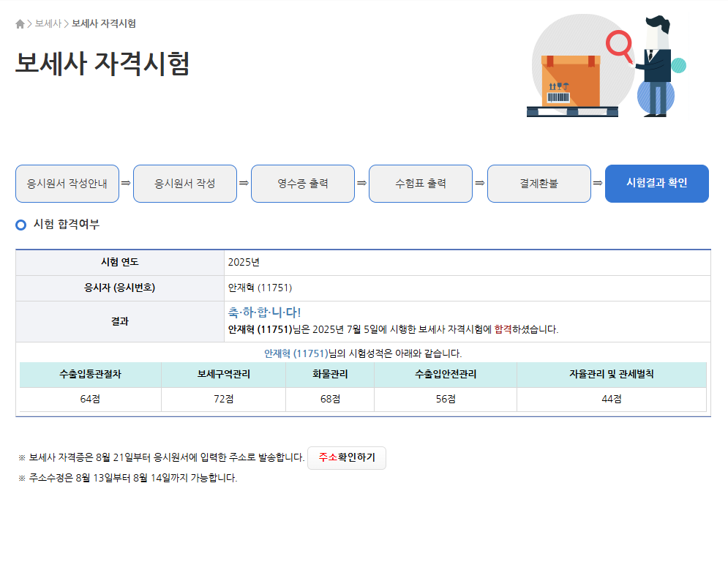Select the 보세사 자격시험 breadcrumb item
This screenshot has height=562, width=728.
[103, 23]
